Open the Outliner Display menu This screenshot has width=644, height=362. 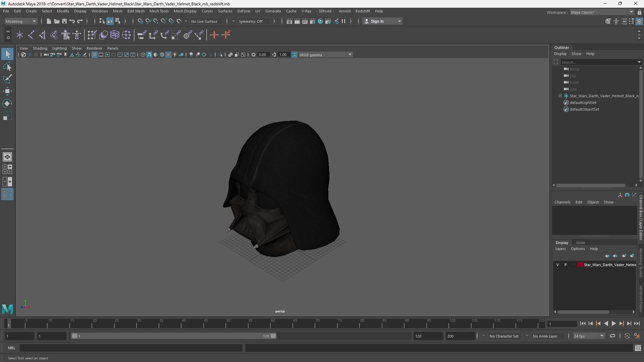pos(560,54)
